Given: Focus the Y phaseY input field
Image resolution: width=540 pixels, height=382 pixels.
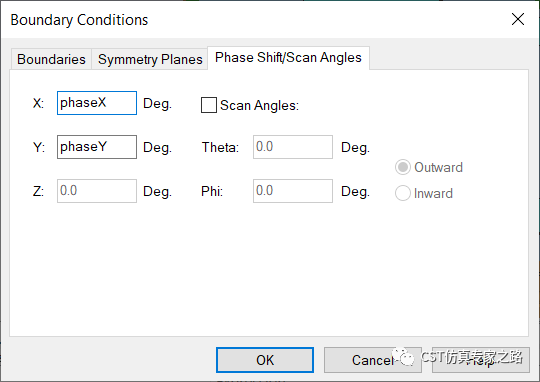Looking at the screenshot, I should pyautogui.click(x=97, y=147).
